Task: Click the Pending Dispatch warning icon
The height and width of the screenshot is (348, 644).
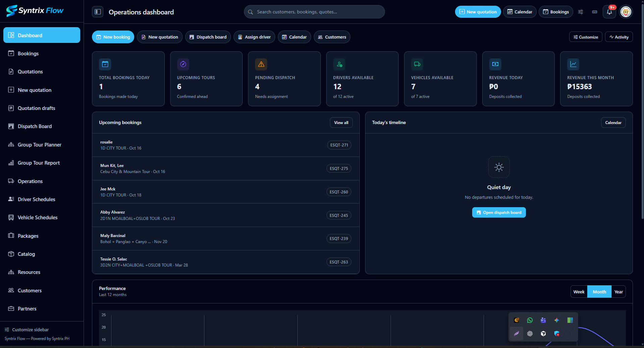Action: pyautogui.click(x=261, y=64)
